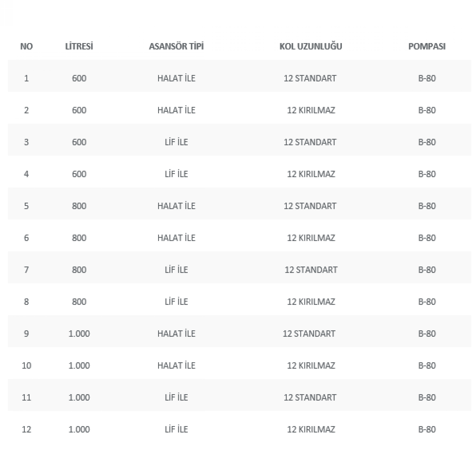Select the 800 value in row 6
This screenshot has width=476, height=470.
coord(79,238)
